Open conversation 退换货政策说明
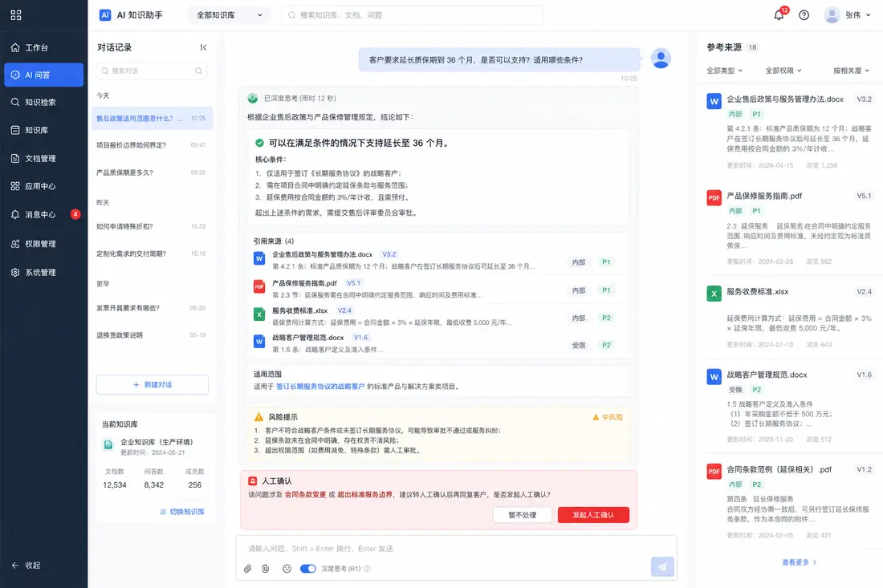Image resolution: width=883 pixels, height=588 pixels. 152,335
